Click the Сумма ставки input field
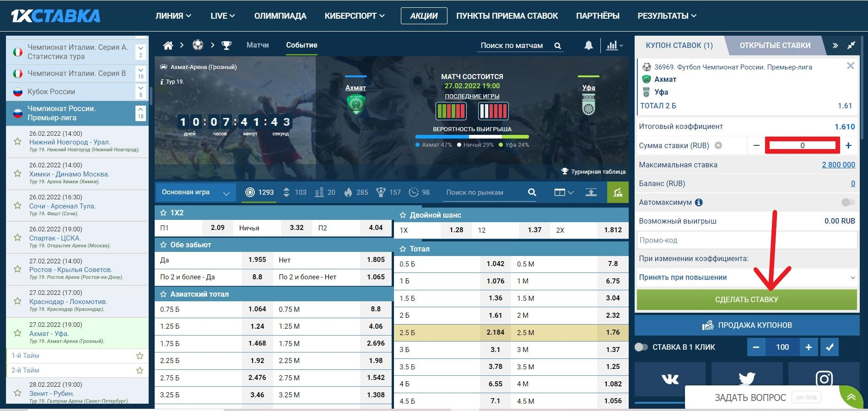The height and width of the screenshot is (411, 868). pyautogui.click(x=803, y=145)
